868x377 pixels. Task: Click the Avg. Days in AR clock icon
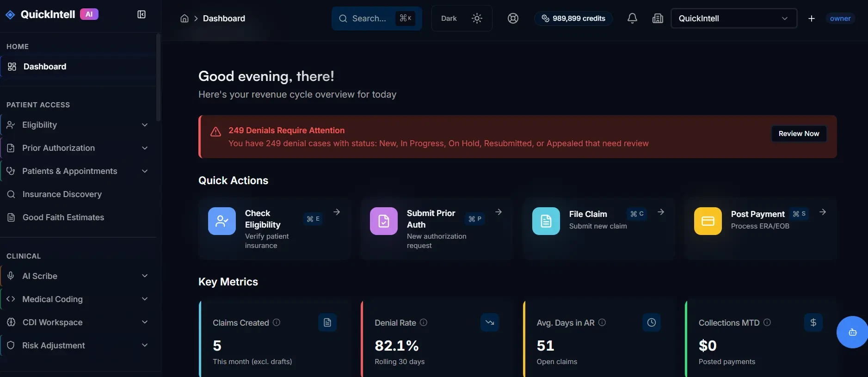coord(652,322)
